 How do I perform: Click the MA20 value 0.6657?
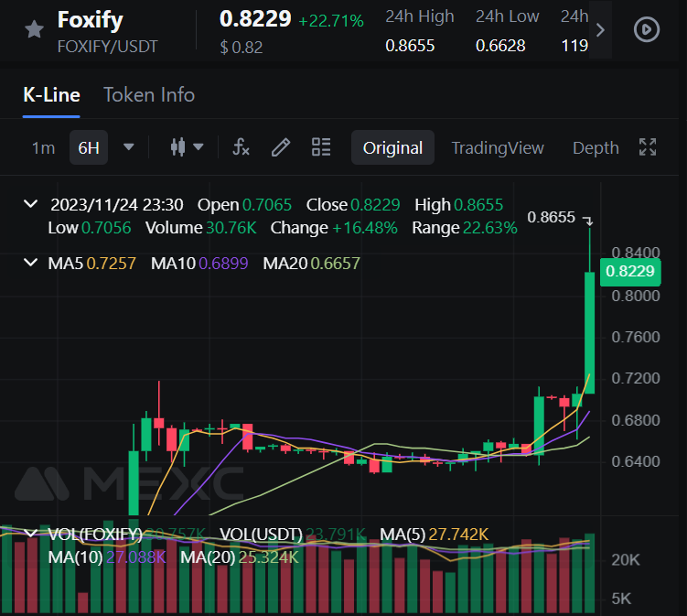[335, 264]
